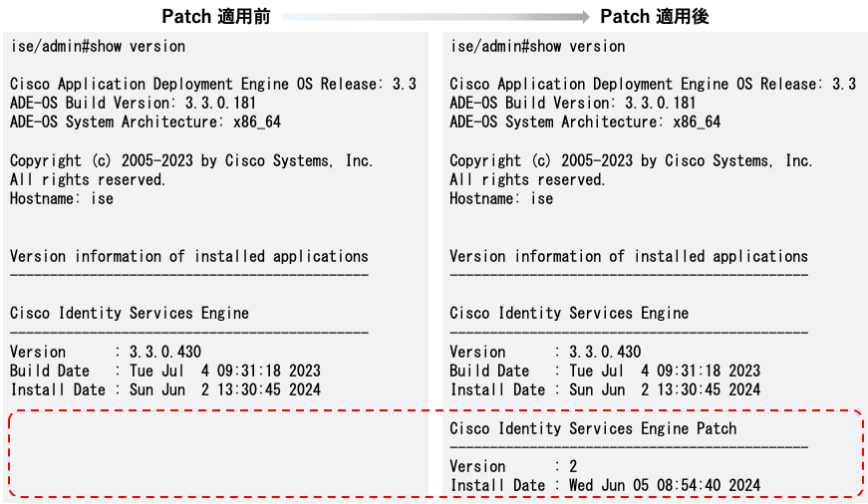Viewport: 868px width, 504px height.
Task: Click the patch 'Version : 2' line
Action: click(x=513, y=466)
